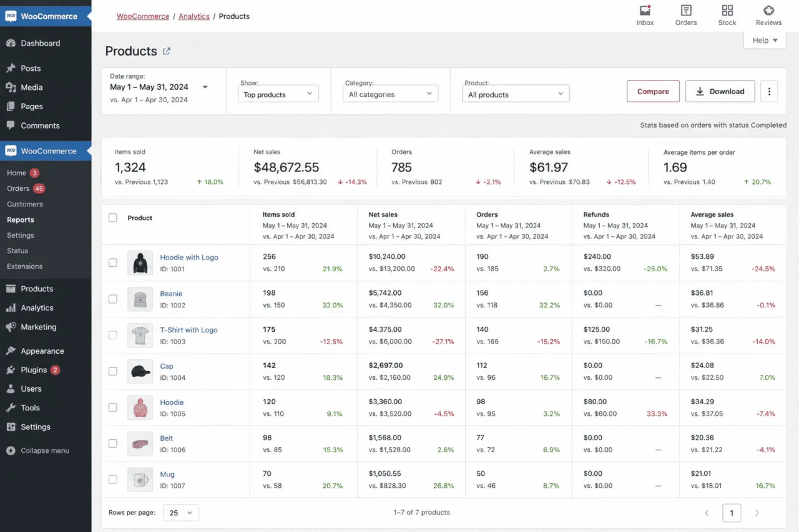
Task: Click the Dashboard icon in sidebar
Action: click(x=11, y=43)
